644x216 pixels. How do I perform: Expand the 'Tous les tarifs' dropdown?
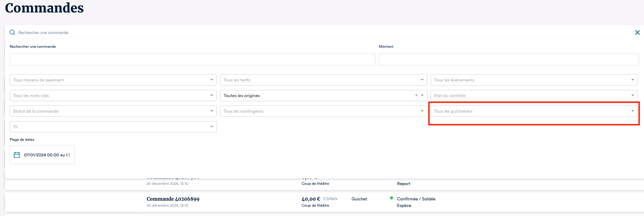pos(323,80)
